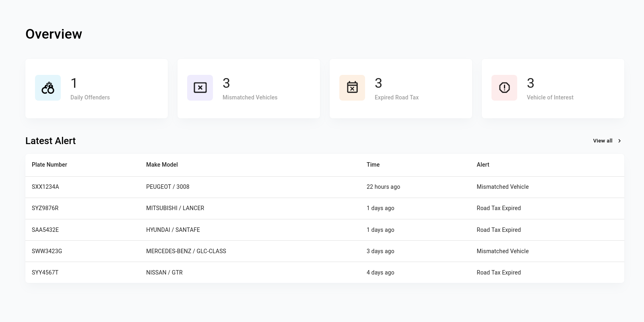The width and height of the screenshot is (644, 322).
Task: Select plate number SYY4567T
Action: pyautogui.click(x=45, y=272)
